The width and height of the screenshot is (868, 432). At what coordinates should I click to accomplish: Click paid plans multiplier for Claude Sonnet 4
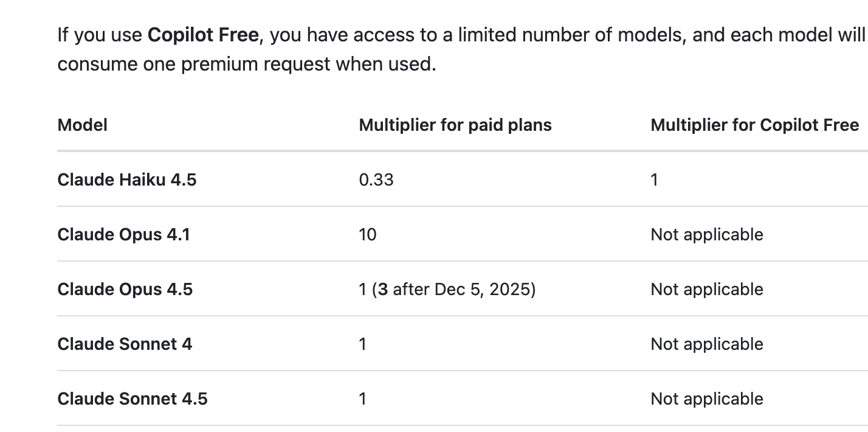363,344
